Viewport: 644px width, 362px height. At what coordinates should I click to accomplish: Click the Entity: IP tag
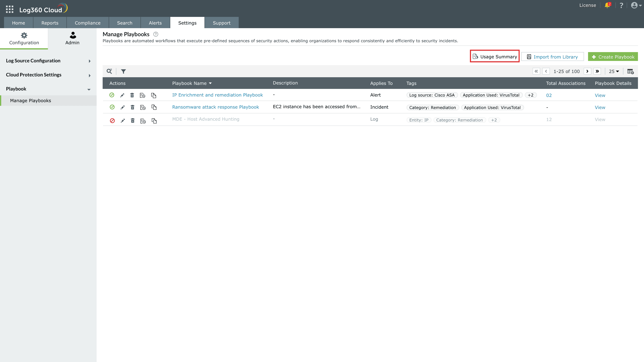click(x=419, y=120)
